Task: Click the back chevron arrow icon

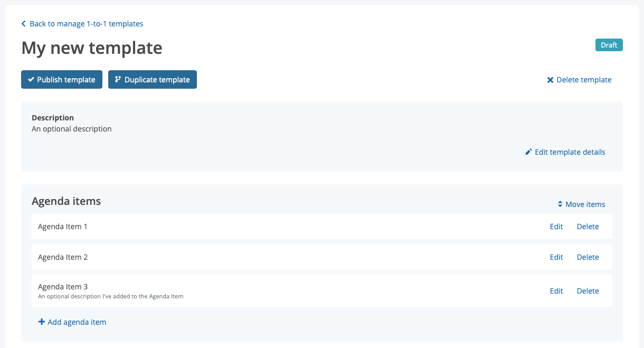Action: (24, 24)
